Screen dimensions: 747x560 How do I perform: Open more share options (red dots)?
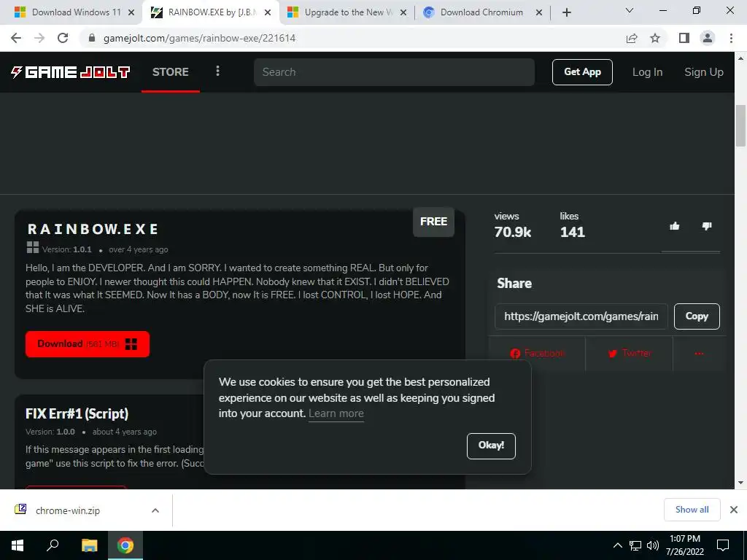coord(699,354)
